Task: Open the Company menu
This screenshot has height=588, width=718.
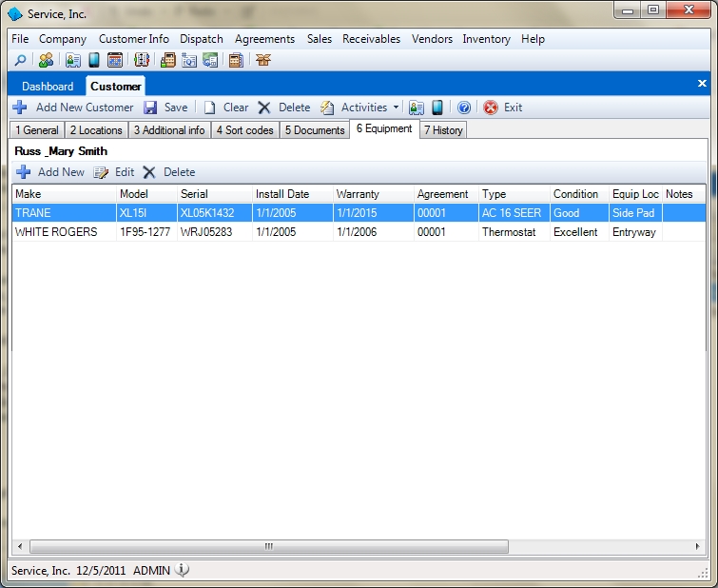Action: point(63,39)
